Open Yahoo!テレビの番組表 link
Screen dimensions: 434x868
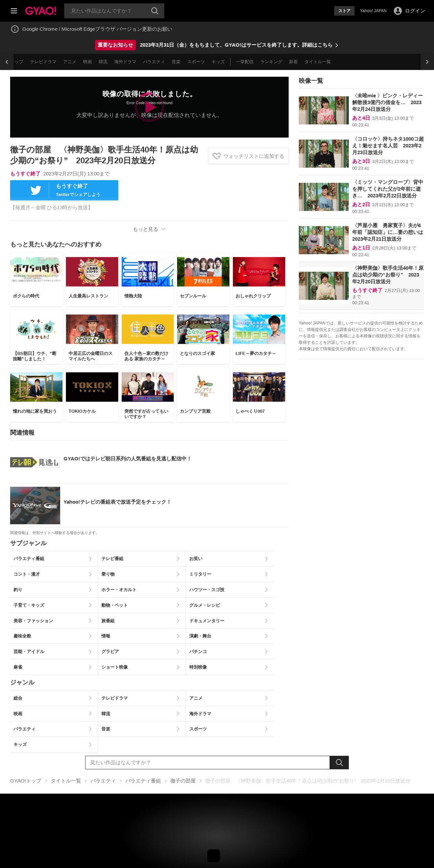coord(117,502)
